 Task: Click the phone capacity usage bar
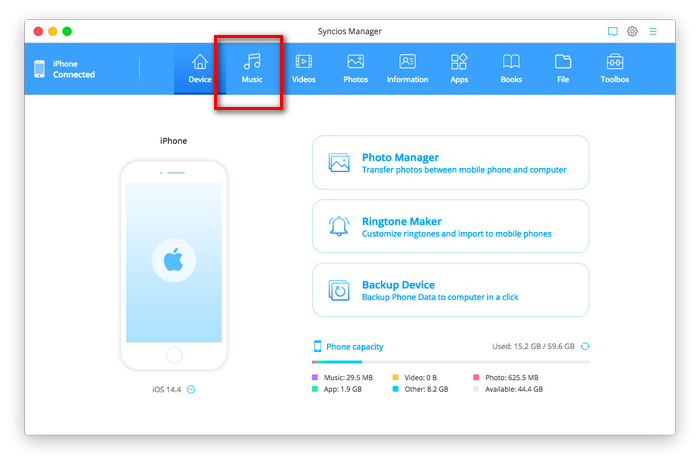[450, 362]
